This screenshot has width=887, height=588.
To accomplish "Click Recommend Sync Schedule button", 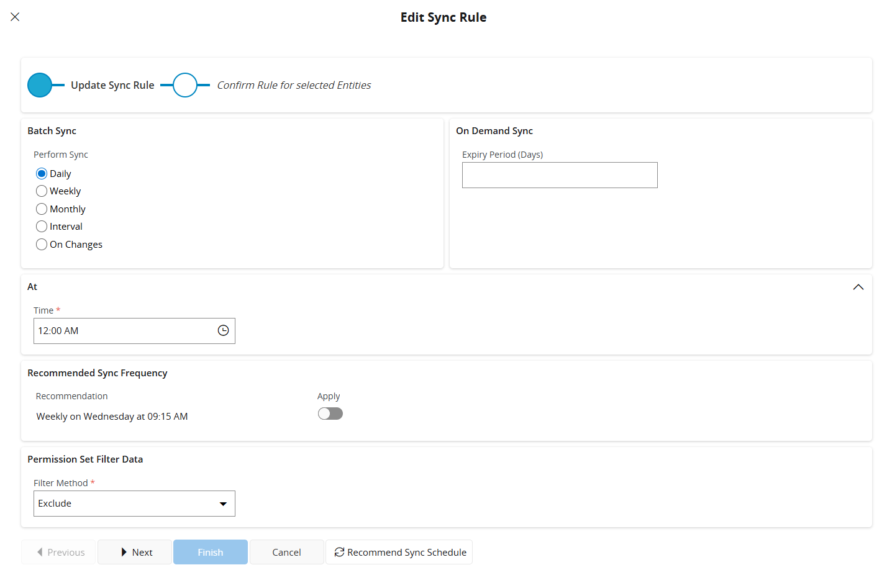I will [x=399, y=552].
